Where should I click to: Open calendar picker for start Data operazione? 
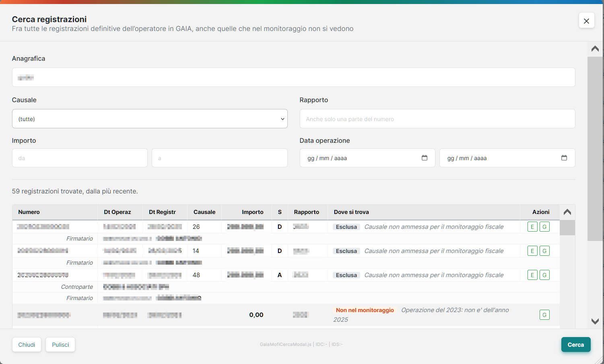coord(425,158)
